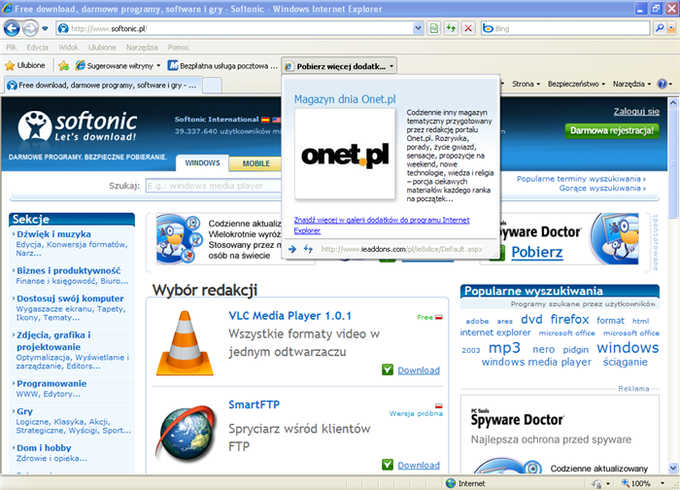Image resolution: width=680 pixels, height=490 pixels.
Task: Click the browser Forward arrow button
Action: [x=30, y=29]
